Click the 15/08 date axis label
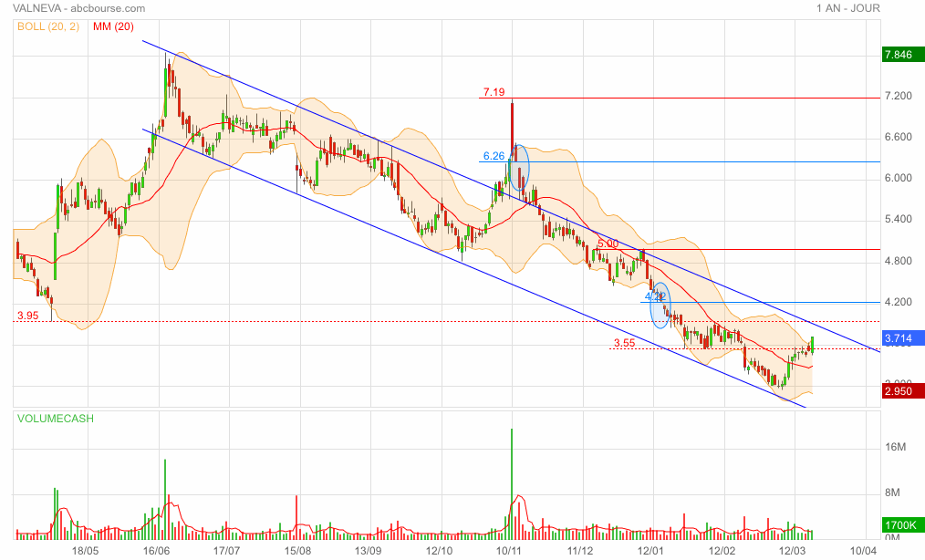 pyautogui.click(x=297, y=551)
